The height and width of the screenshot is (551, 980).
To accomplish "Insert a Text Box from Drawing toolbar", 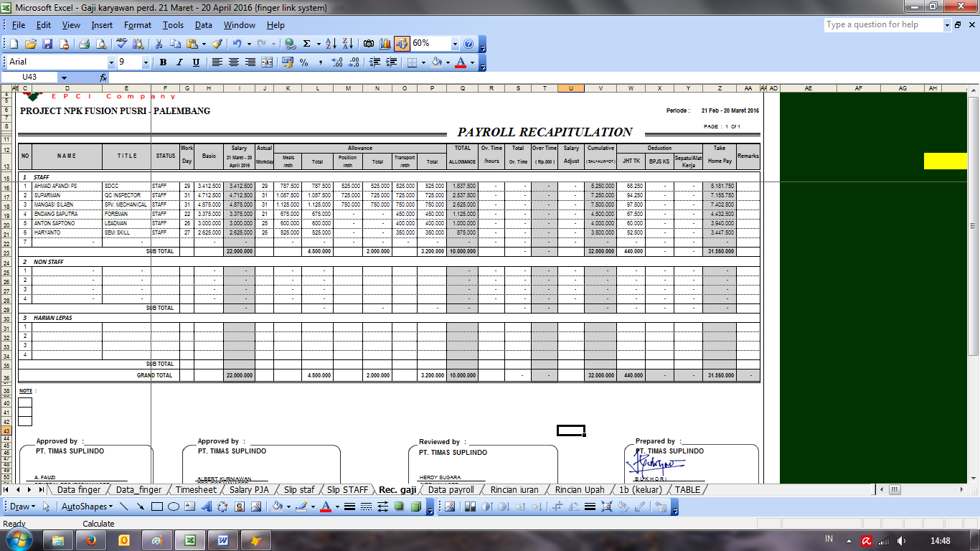I will (190, 507).
